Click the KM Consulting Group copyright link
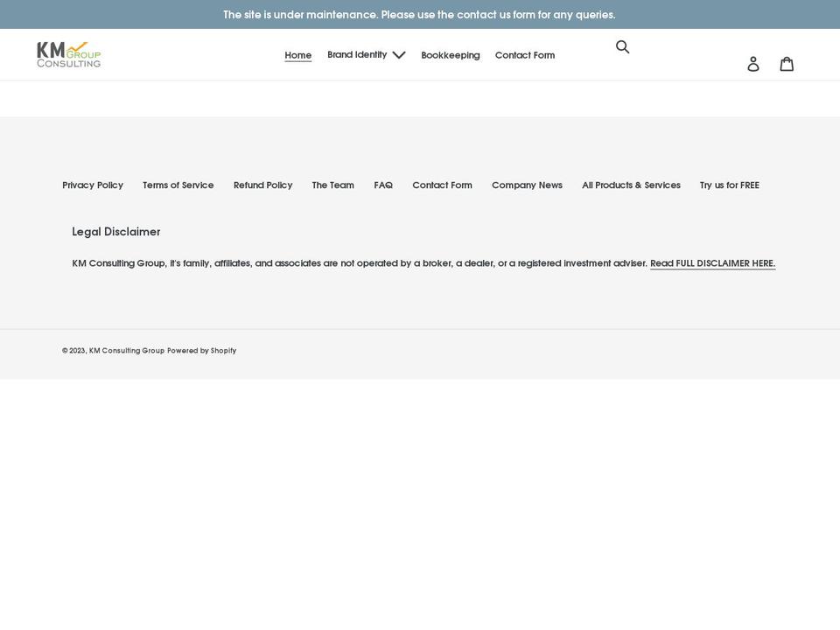Image resolution: width=840 pixels, height=630 pixels. pyautogui.click(x=126, y=350)
